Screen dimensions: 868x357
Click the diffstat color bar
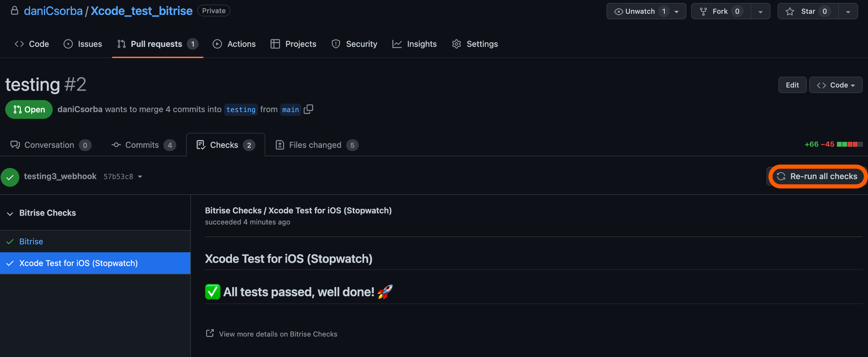click(849, 144)
